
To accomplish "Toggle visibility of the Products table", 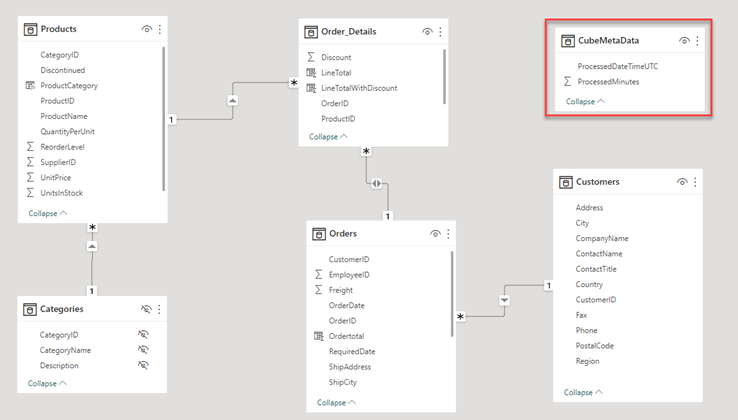I will pyautogui.click(x=146, y=29).
